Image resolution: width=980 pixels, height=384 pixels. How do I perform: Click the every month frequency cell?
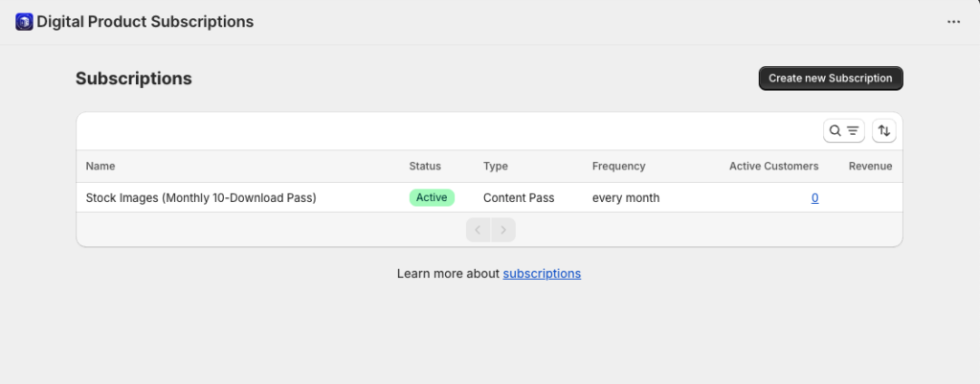(626, 197)
